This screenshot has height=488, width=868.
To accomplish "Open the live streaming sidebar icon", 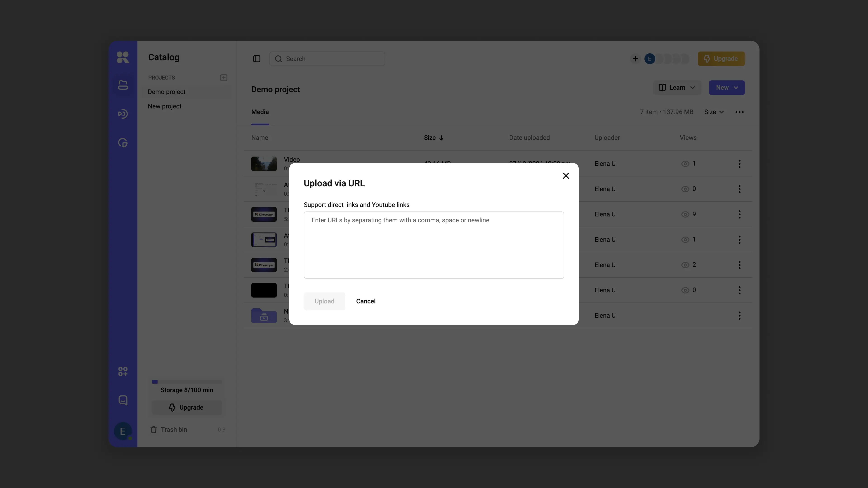I will [123, 114].
